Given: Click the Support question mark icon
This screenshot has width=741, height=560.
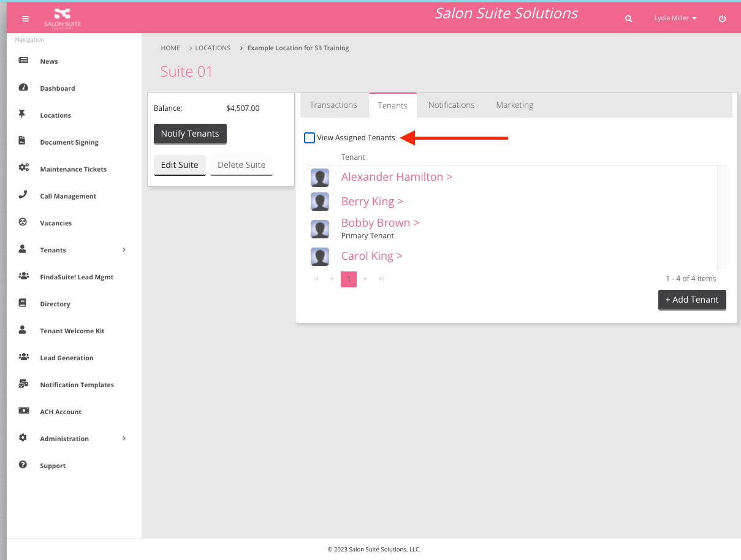Looking at the screenshot, I should 23,465.
